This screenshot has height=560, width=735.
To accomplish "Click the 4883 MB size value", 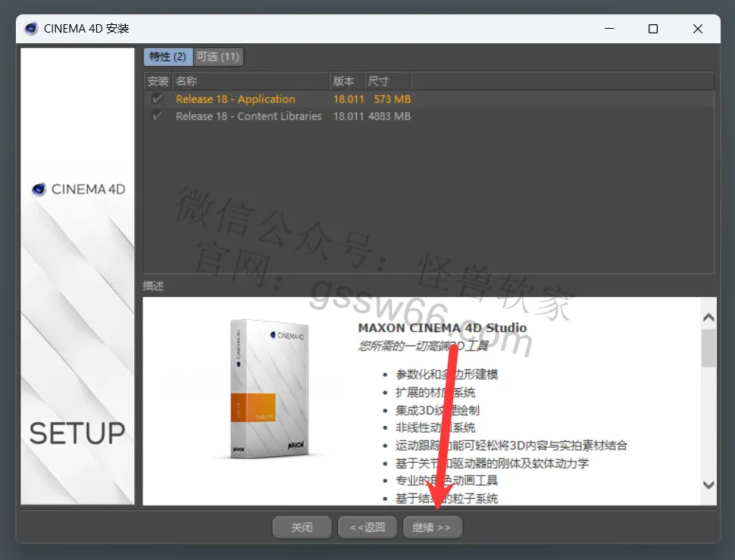I will (x=389, y=116).
